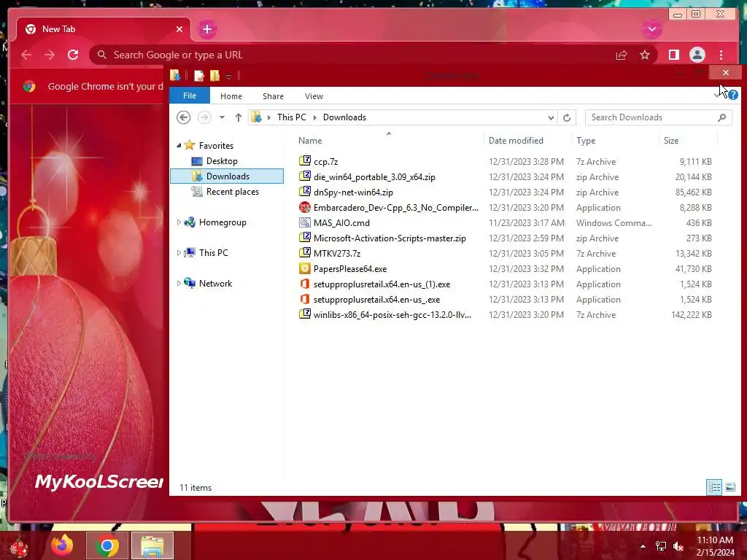Open Chrome's tab search dropdown
This screenshot has height=560, width=747.
pos(651,29)
